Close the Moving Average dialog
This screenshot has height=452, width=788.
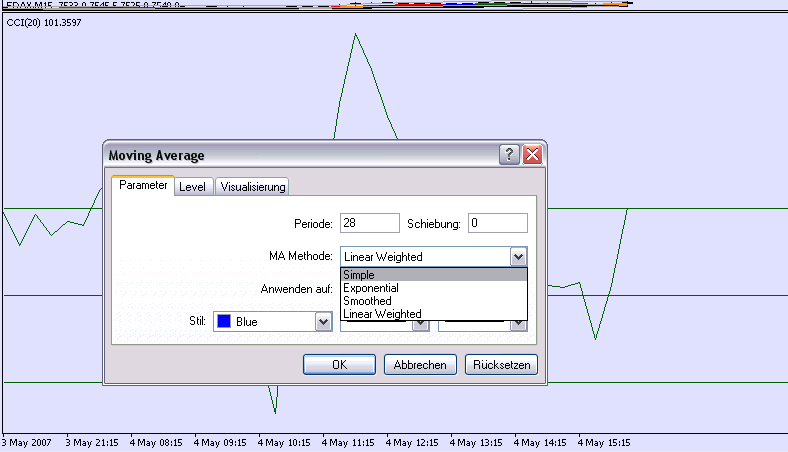pos(532,155)
